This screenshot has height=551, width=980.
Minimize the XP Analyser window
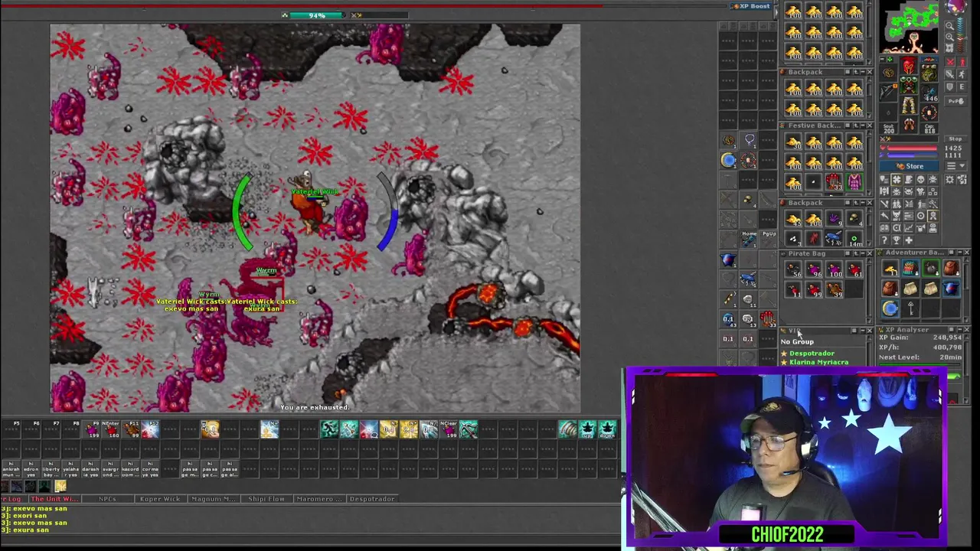[959, 330]
